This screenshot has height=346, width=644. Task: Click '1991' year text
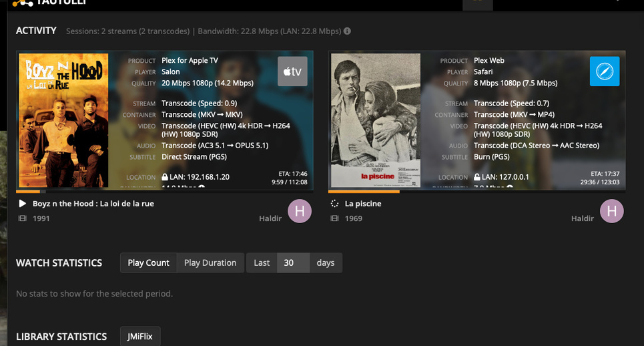[41, 218]
